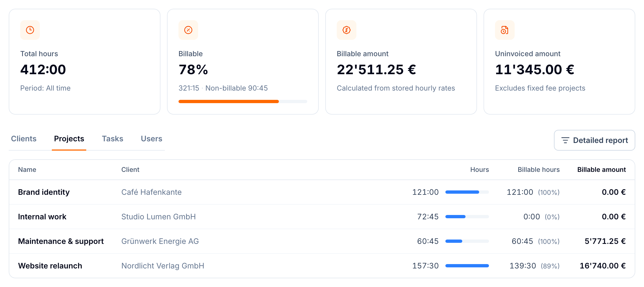Click the percent icon on Billable card
Screen dimensions: 644x287
(x=188, y=30)
